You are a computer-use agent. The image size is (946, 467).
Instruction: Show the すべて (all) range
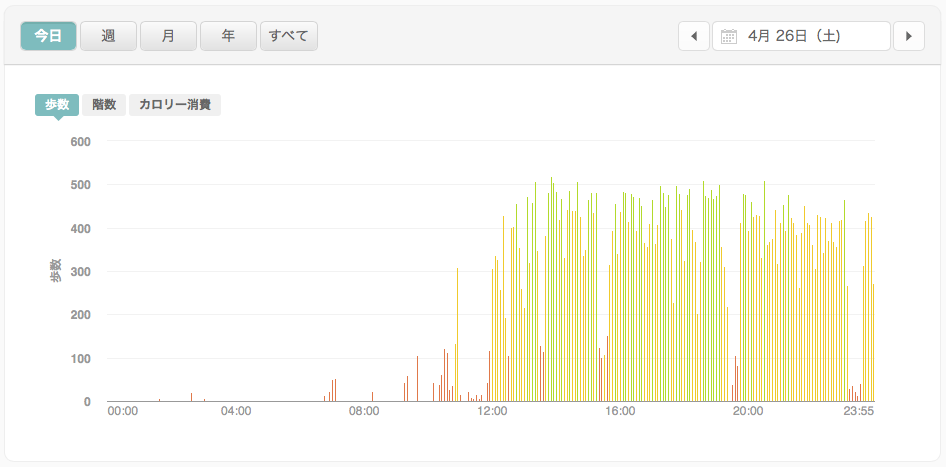click(289, 36)
